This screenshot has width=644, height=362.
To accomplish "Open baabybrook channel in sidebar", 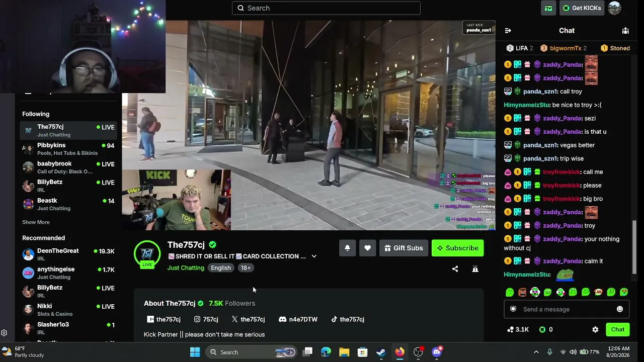I will pos(68,167).
